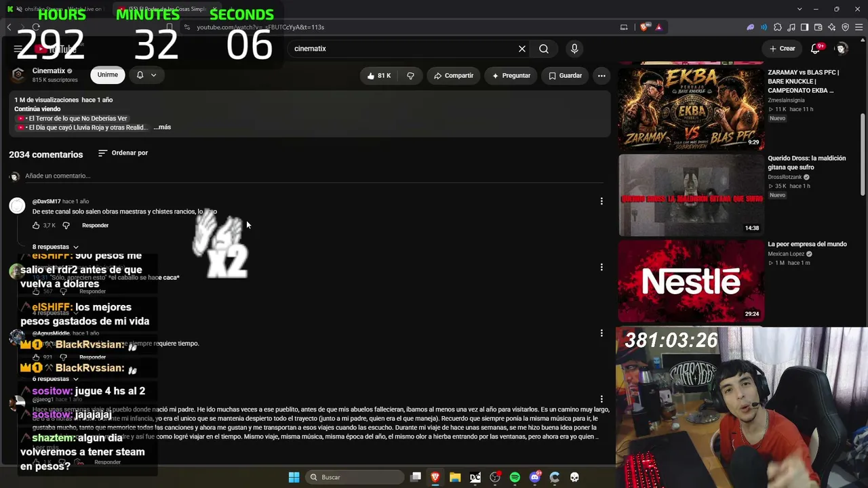Click the purple ghost extension icon
The height and width of the screenshot is (488, 868).
pyautogui.click(x=750, y=27)
